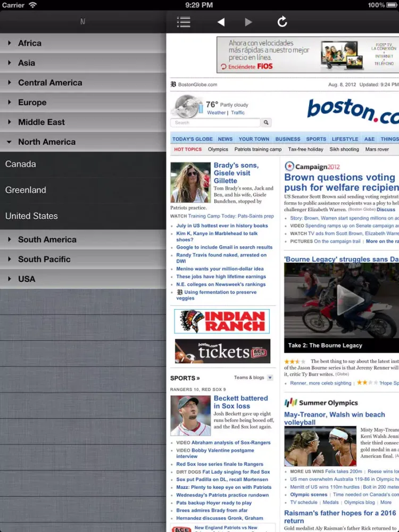Click the beach volleyball photo thumbnail
Image resolution: width=399 pixels, height=532 pixels.
320,446
